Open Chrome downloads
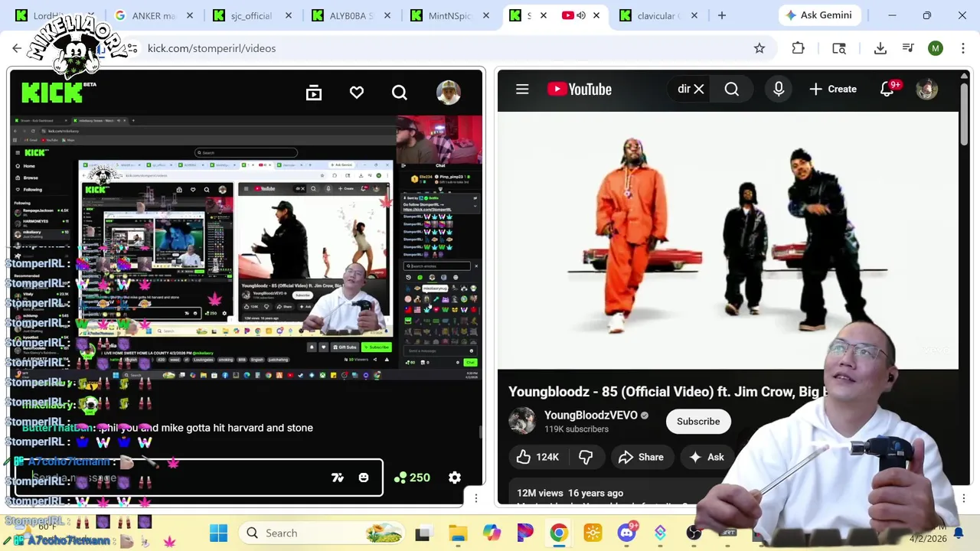Viewport: 980px width, 551px height. click(x=880, y=48)
